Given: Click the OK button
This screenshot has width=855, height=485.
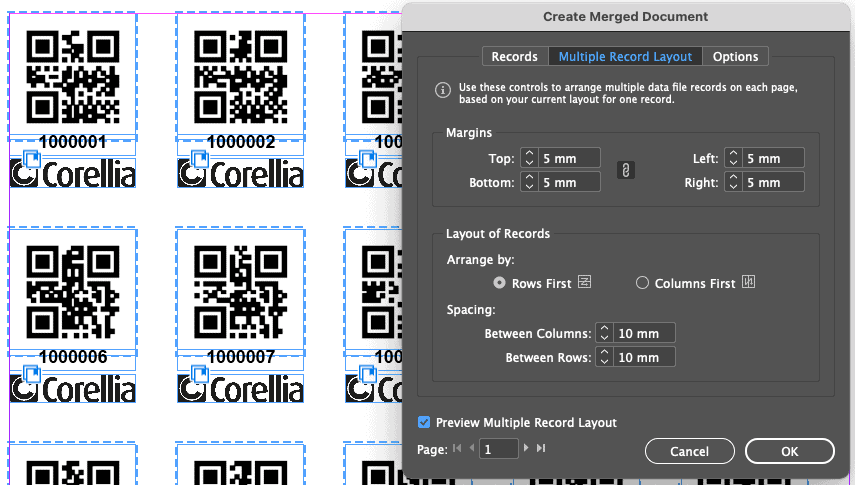Looking at the screenshot, I should [x=790, y=451].
